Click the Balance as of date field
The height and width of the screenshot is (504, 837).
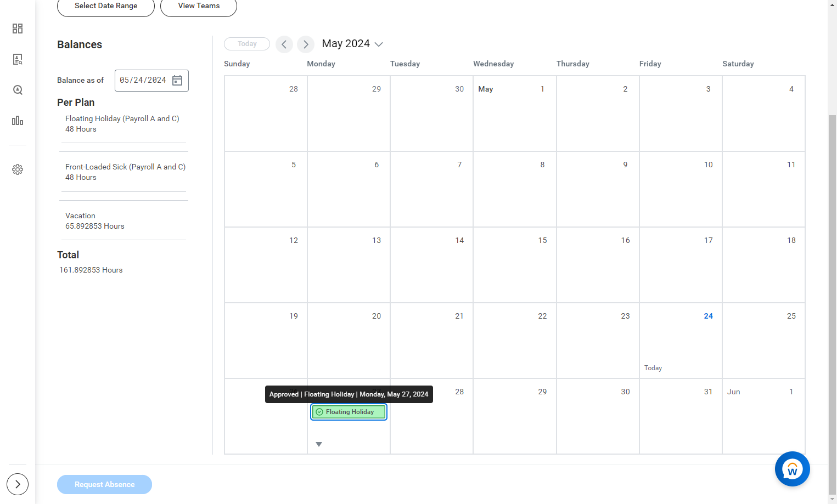[x=151, y=81]
